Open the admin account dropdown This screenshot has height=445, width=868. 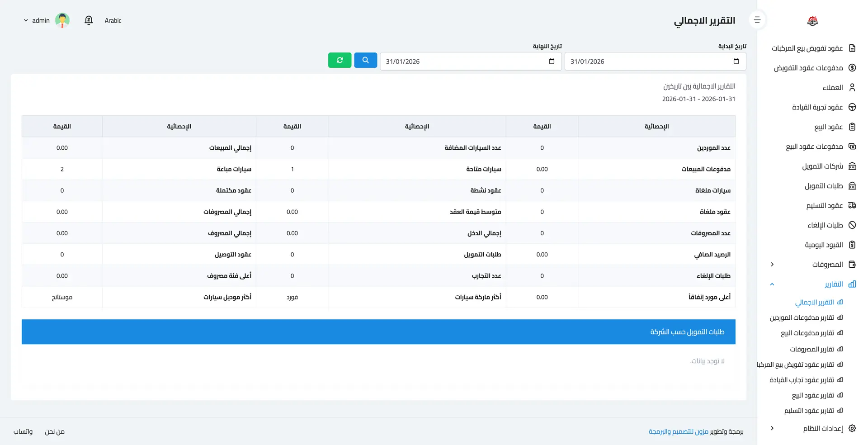(37, 20)
